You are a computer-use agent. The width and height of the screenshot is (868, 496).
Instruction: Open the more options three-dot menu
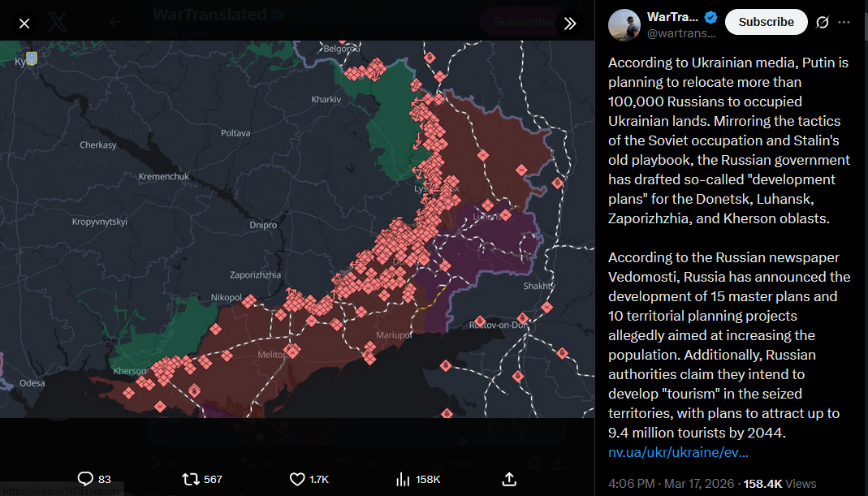pos(844,22)
